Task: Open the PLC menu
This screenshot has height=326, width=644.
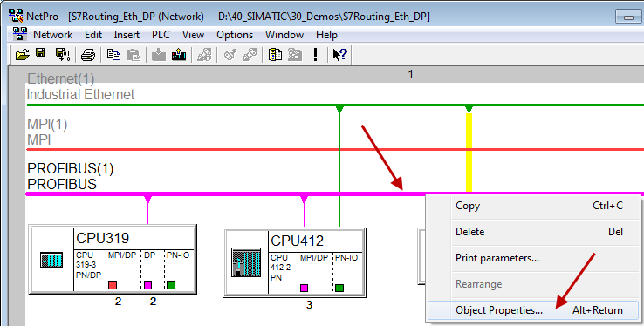Action: coord(161,35)
